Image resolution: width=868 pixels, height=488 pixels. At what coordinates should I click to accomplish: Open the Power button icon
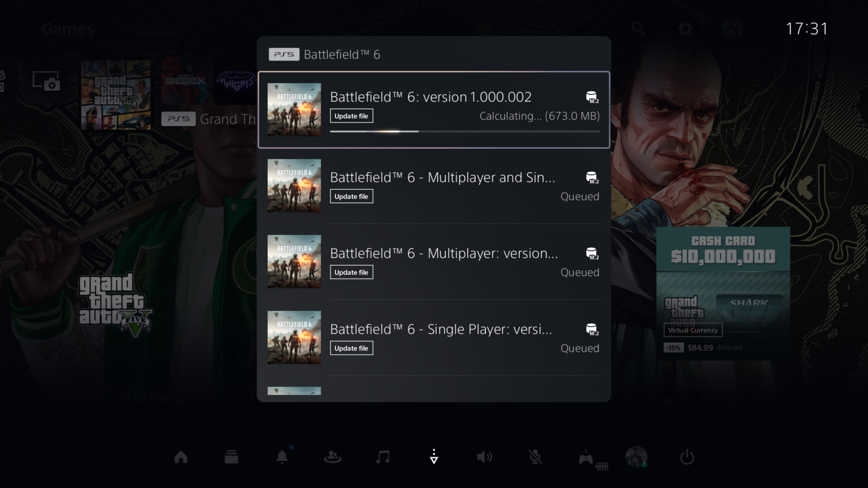tap(687, 457)
